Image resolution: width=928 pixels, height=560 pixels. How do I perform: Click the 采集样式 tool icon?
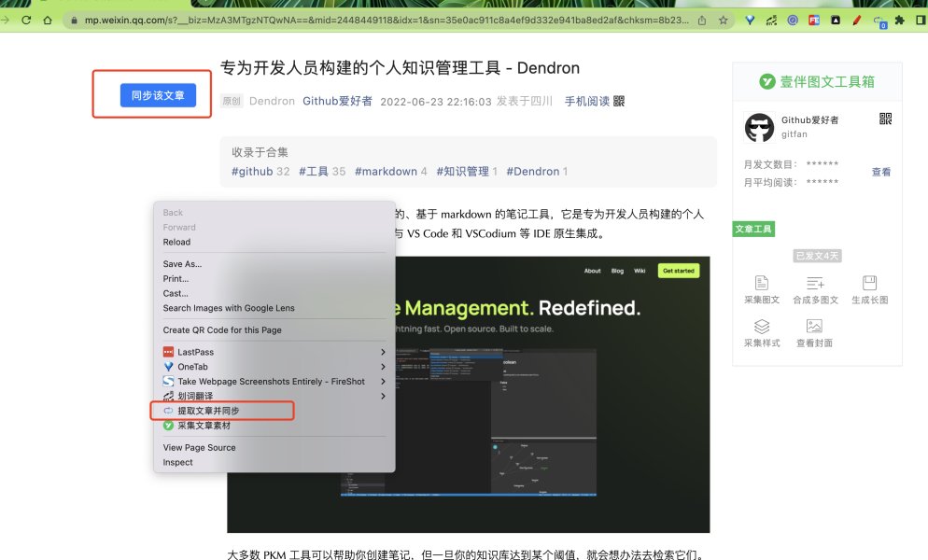pos(762,326)
